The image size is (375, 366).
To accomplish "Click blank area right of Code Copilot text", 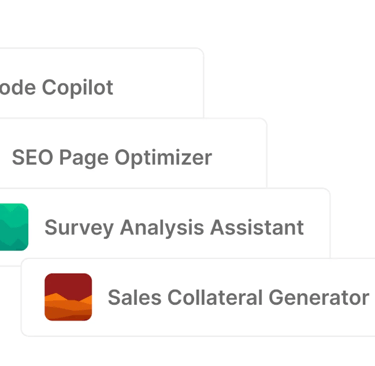I will click(x=158, y=87).
